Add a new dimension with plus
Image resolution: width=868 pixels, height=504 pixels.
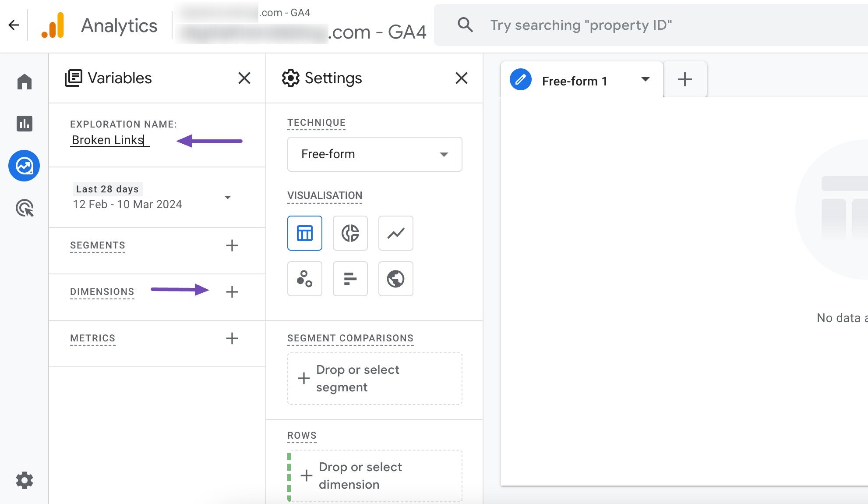pos(232,292)
